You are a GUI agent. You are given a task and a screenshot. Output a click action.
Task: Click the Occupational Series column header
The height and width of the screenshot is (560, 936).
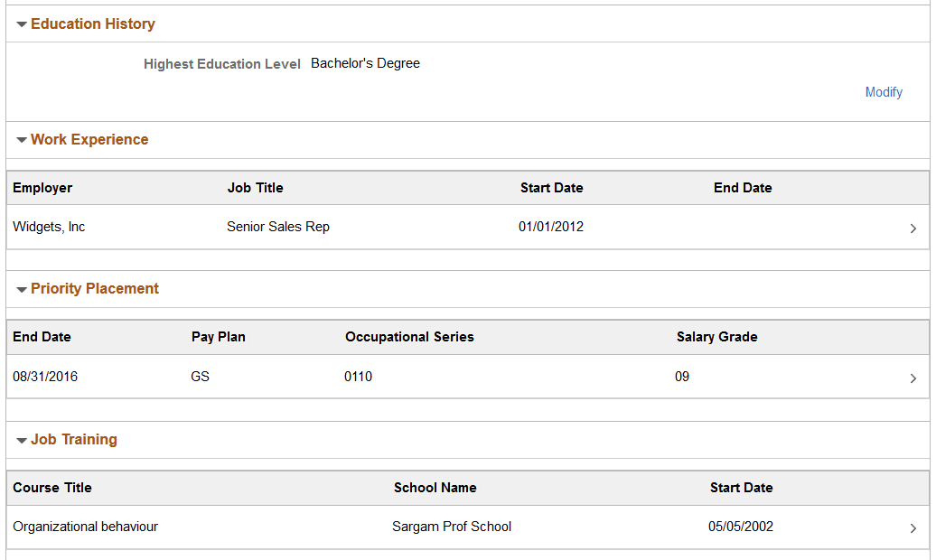(409, 337)
